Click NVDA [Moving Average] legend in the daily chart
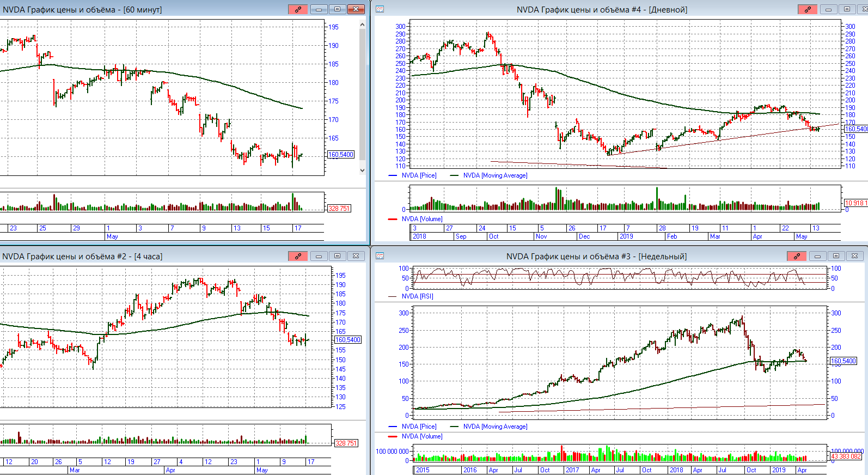Viewport: 868px width, 475px height. point(494,175)
